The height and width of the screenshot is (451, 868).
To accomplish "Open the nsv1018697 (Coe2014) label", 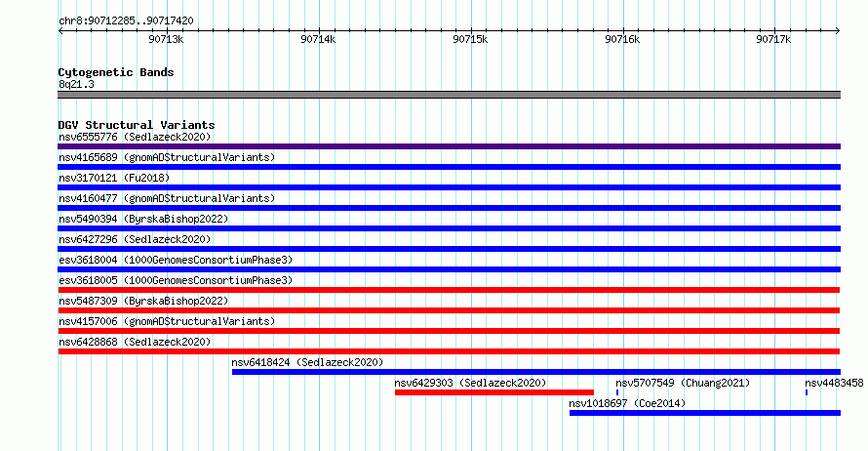I will pos(627,403).
